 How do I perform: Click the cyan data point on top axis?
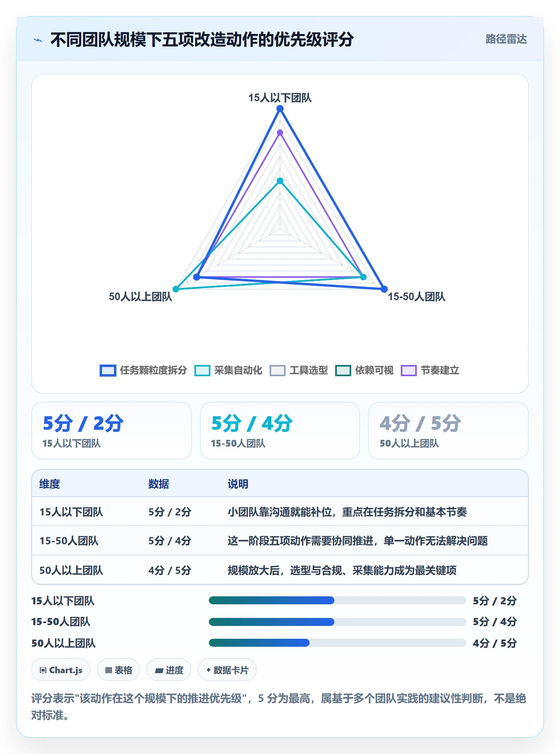coord(280,181)
